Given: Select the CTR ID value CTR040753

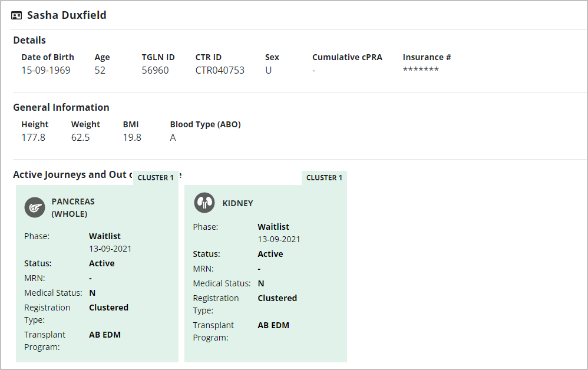Looking at the screenshot, I should [x=220, y=71].
